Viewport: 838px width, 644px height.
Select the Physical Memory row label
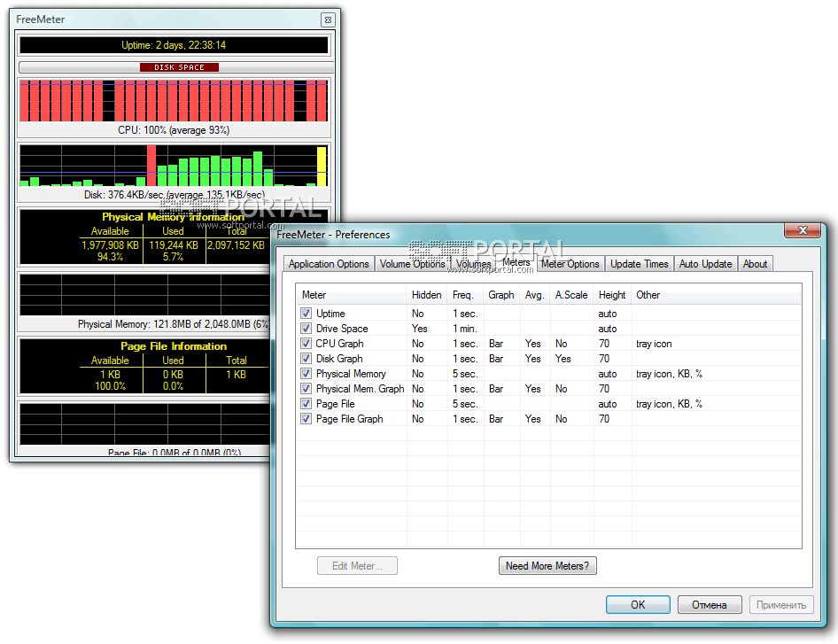click(x=351, y=374)
